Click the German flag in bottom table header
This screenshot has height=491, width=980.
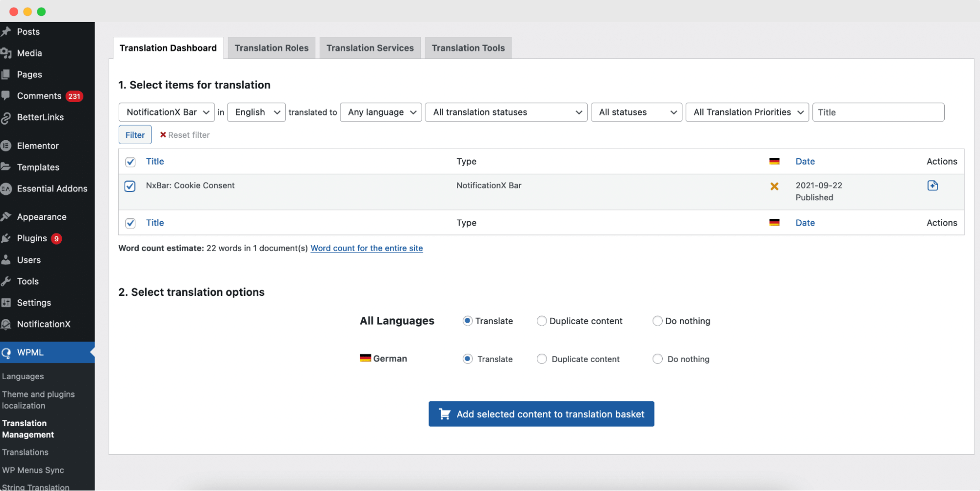pos(775,223)
